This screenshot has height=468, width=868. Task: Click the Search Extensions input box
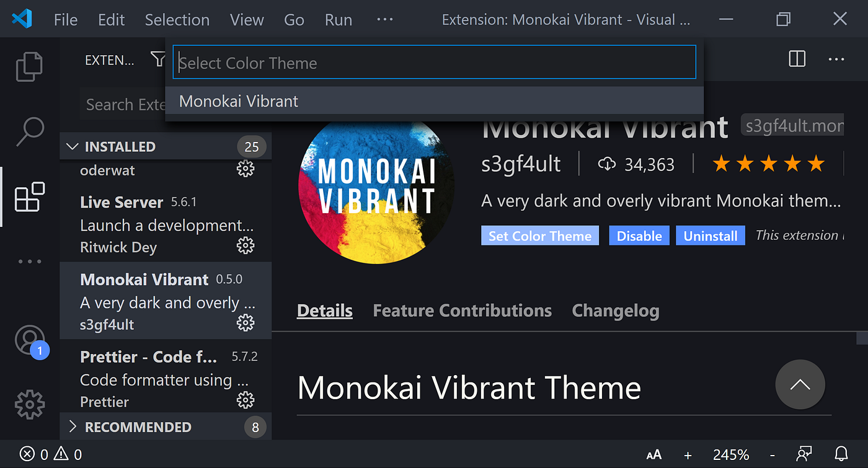coord(123,104)
